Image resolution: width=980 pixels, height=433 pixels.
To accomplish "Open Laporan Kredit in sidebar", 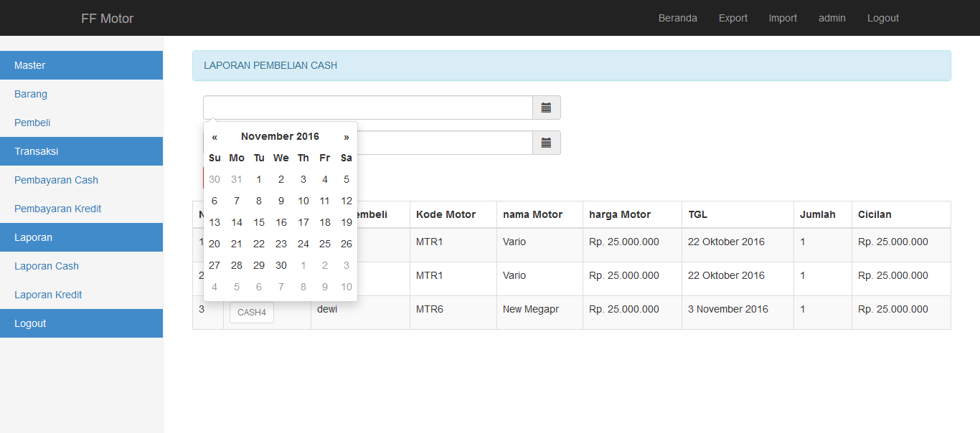I will pos(81,295).
